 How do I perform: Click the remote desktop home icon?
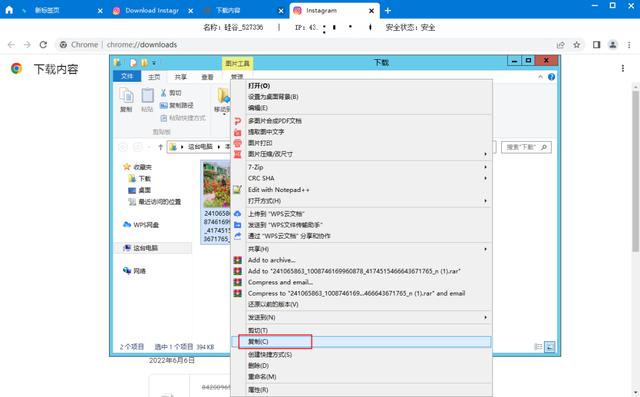coord(9,10)
